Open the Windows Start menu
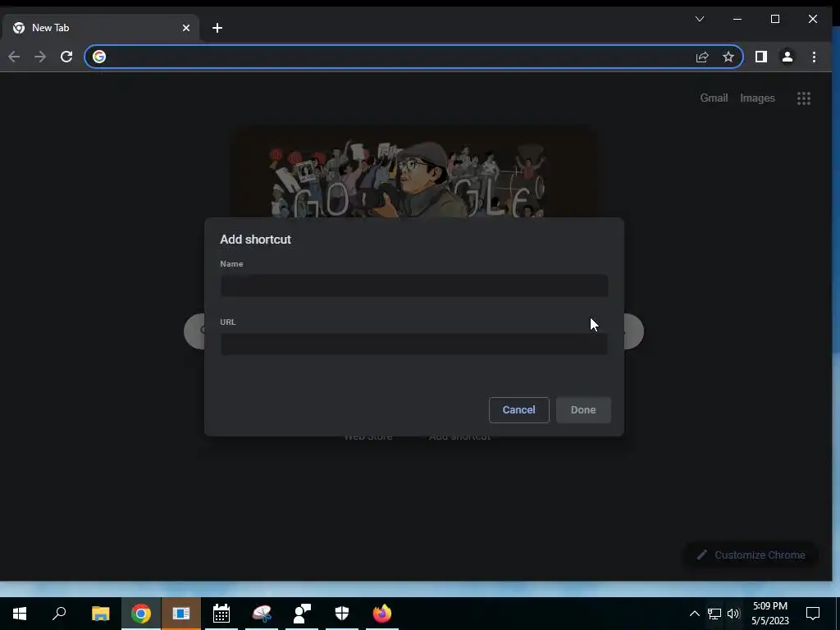 [x=20, y=614]
